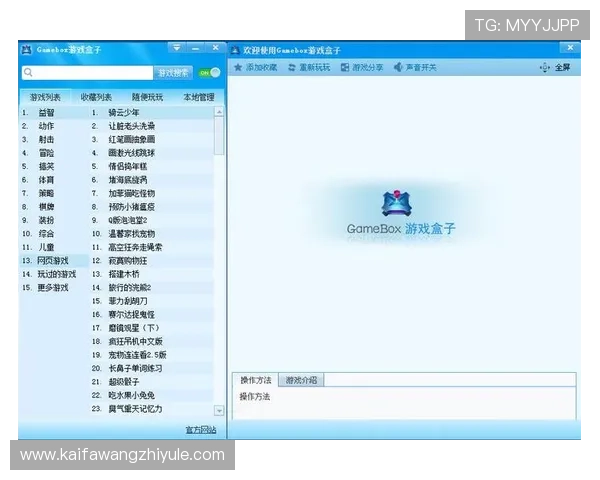Viewport: 600px width, 480px height.
Task: Click the game list scrollbar thumb
Action: [x=219, y=136]
